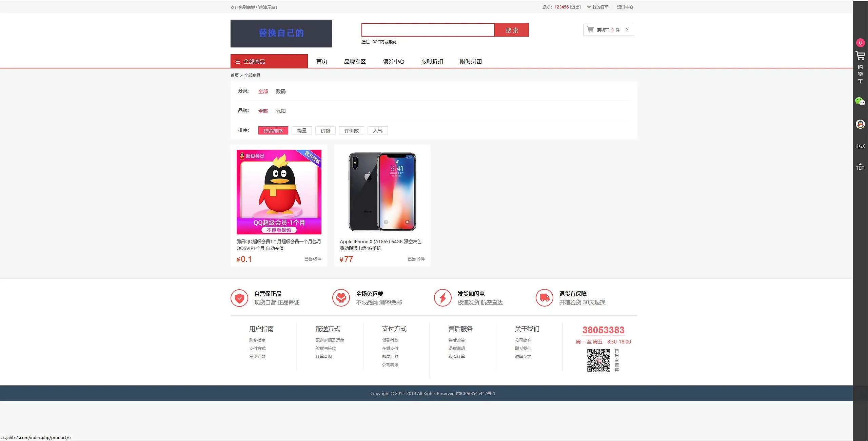Click the truck 退货有保障 icon
Viewport: 868px width, 441px height.
click(544, 298)
